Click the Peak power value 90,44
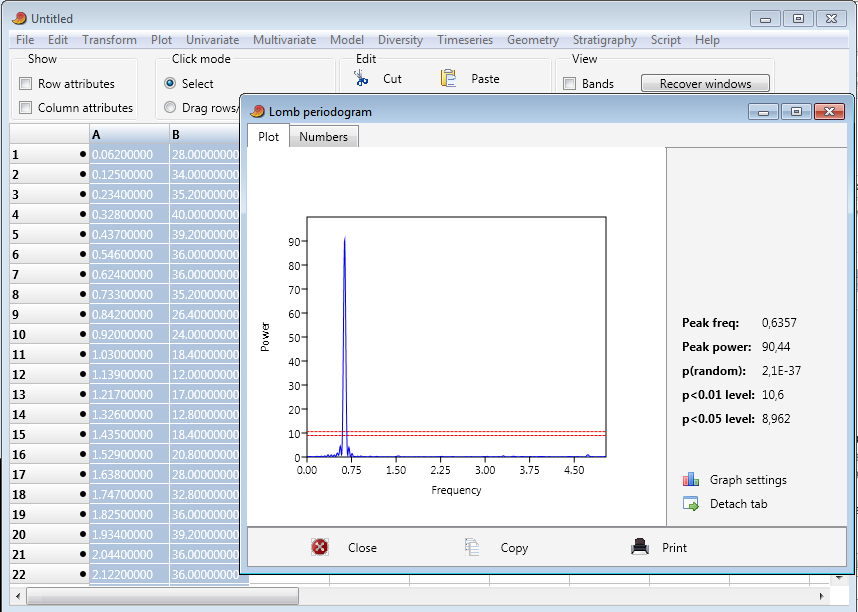This screenshot has height=612, width=858. coord(776,347)
